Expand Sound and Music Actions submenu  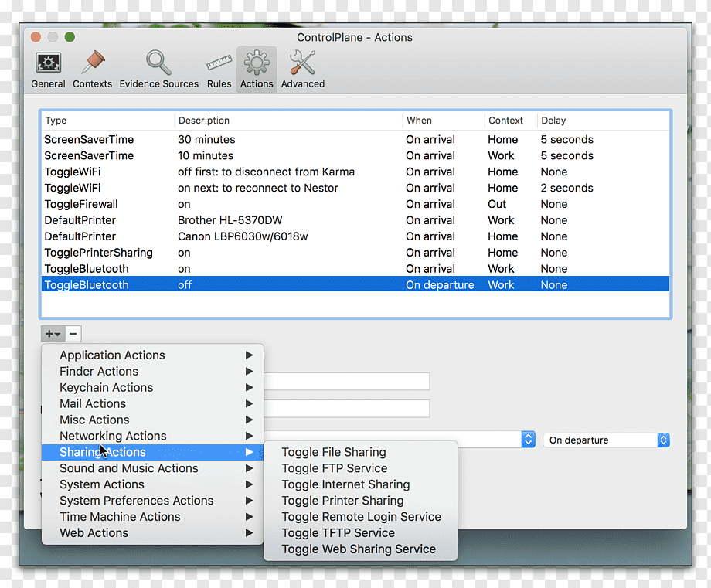click(152, 468)
